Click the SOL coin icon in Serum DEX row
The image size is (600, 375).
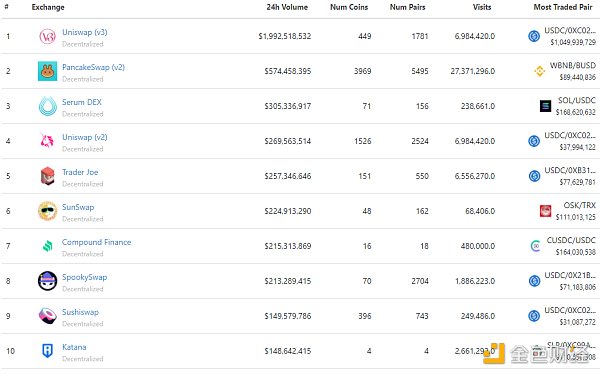pyautogui.click(x=545, y=106)
